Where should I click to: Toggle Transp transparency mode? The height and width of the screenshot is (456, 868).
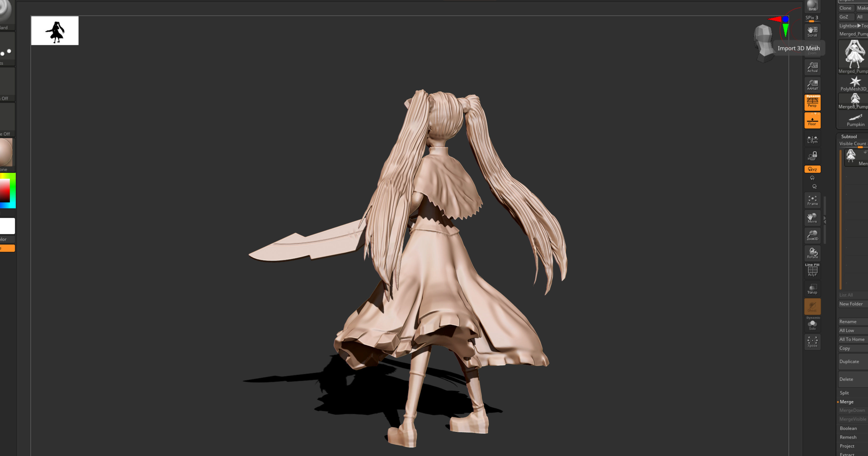click(812, 289)
